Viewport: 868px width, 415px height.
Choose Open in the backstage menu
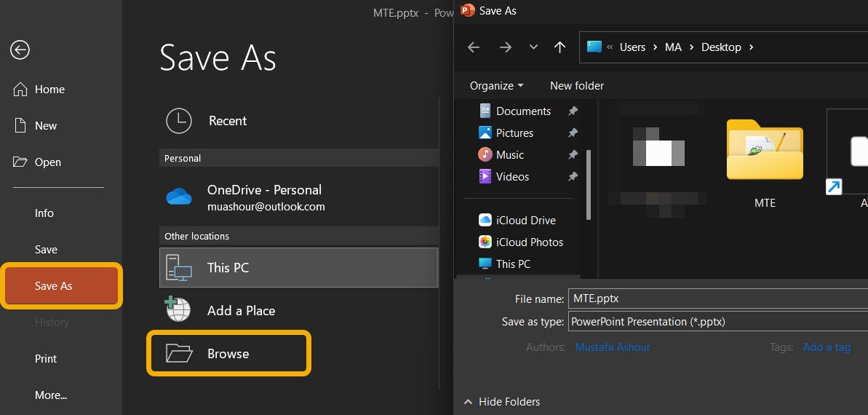(x=36, y=162)
